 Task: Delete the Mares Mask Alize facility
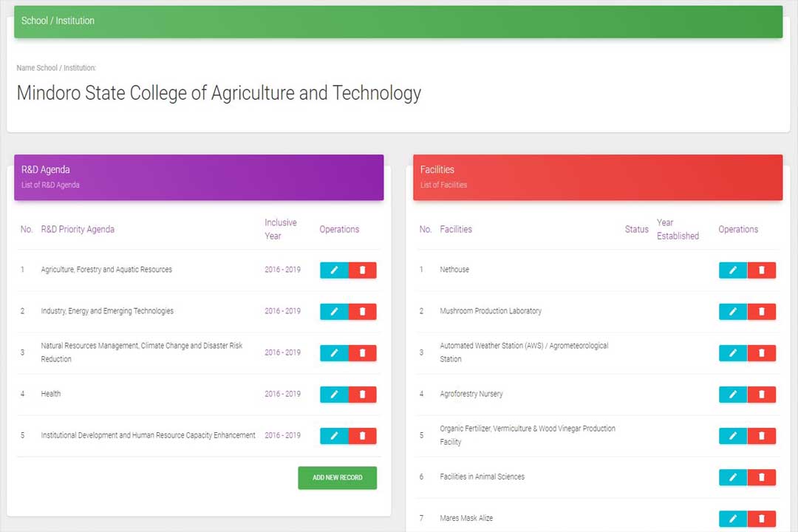coord(761,519)
